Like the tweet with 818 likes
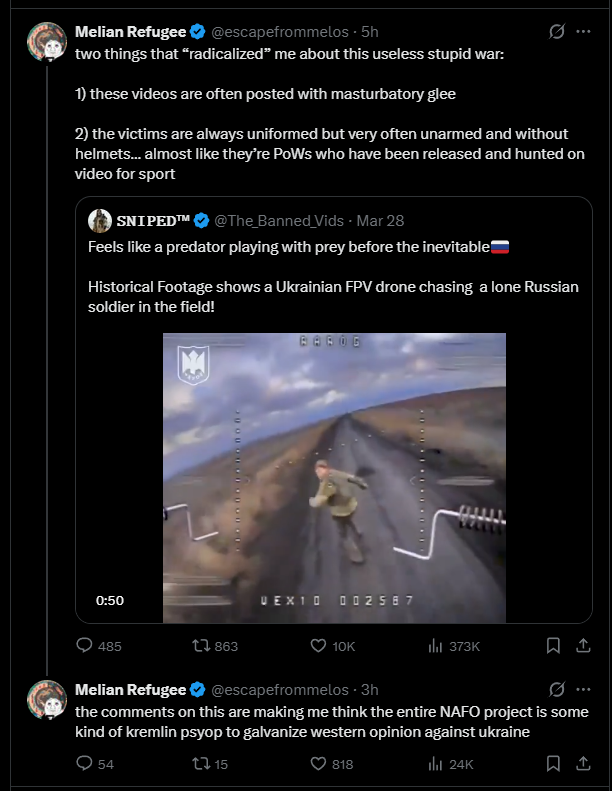 tap(319, 764)
